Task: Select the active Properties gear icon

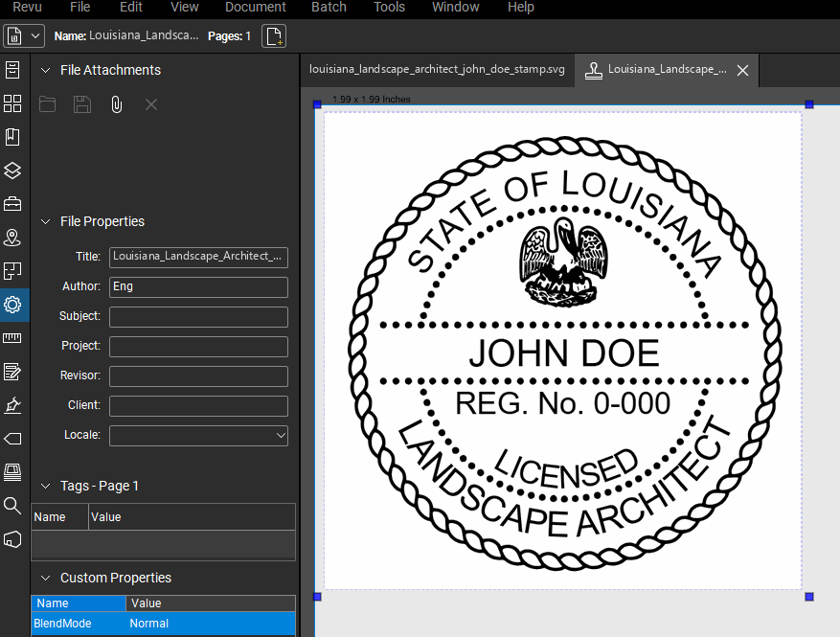Action: tap(12, 305)
